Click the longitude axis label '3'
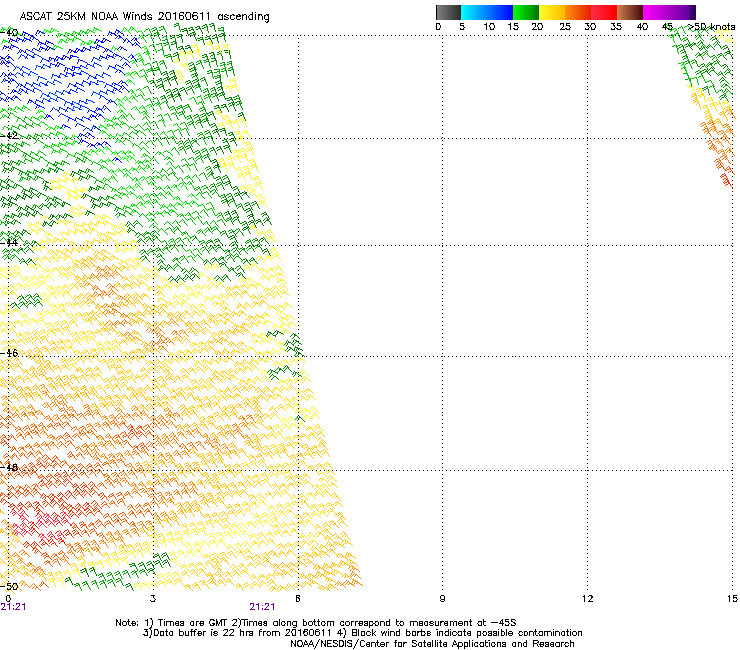740x650 pixels. [x=153, y=599]
